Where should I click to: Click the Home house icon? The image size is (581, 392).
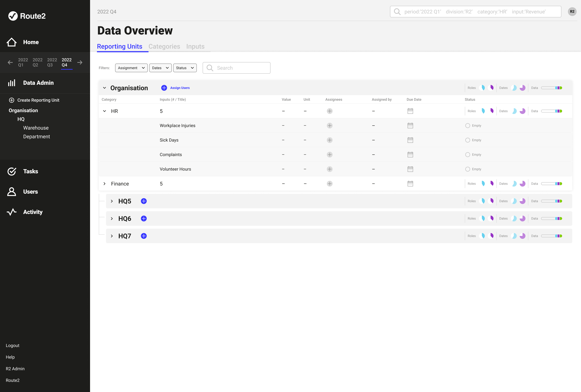point(11,42)
